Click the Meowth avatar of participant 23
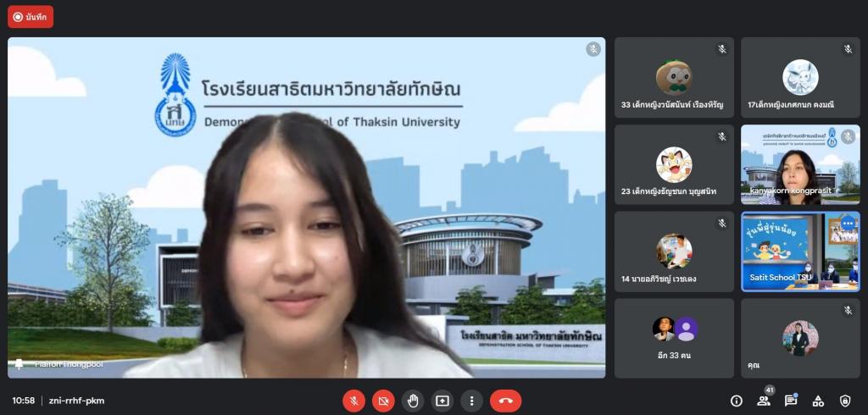This screenshot has height=415, width=868. 674,164
